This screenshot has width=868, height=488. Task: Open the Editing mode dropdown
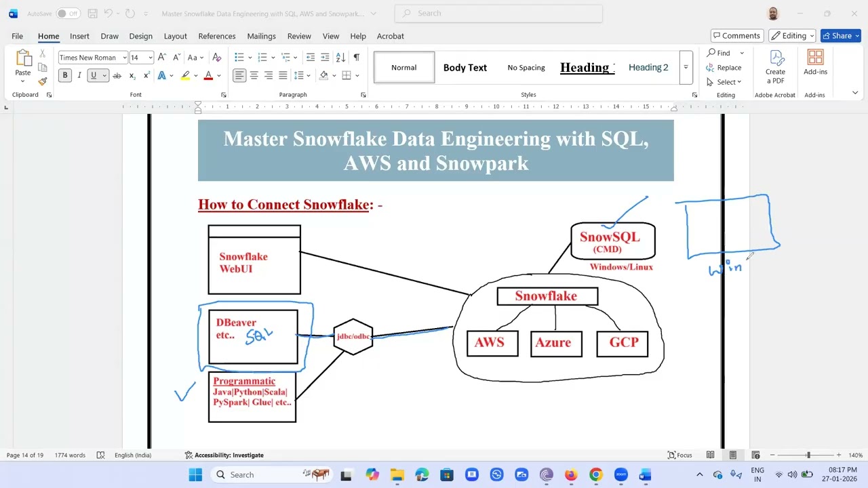(792, 36)
